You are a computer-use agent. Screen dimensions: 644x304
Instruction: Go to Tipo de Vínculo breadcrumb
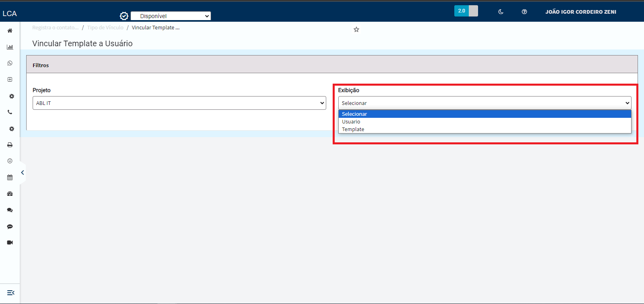(105, 28)
